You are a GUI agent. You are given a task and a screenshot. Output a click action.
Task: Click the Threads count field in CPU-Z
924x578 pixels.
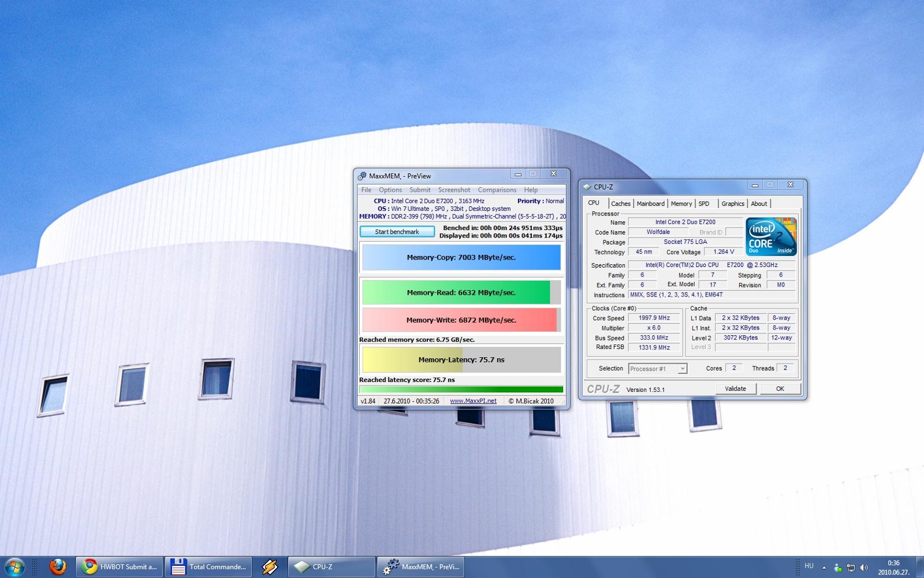coord(785,368)
